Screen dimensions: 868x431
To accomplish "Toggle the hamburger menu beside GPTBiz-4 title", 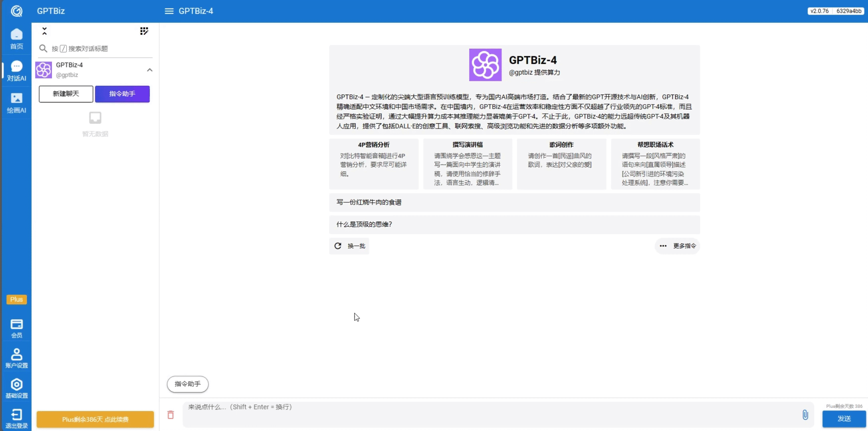I will tap(169, 11).
